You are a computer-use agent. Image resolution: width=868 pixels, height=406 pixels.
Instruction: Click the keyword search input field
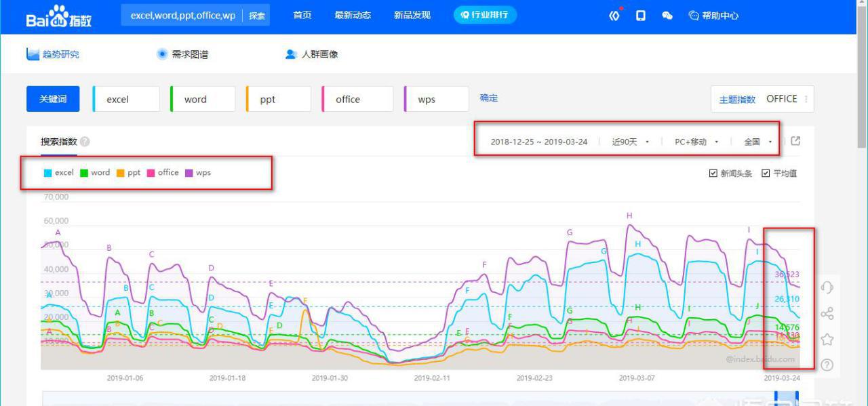pos(182,16)
